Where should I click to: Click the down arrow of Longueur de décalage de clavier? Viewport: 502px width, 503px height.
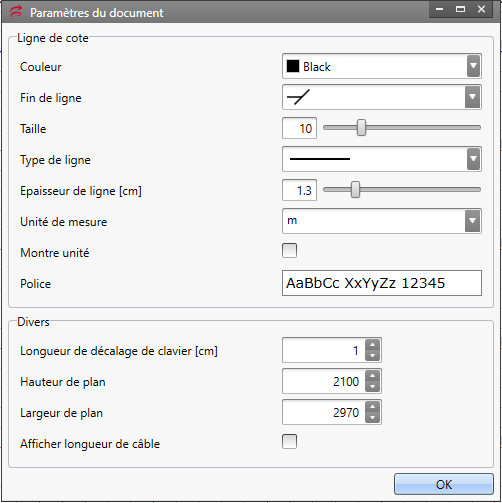[372, 355]
